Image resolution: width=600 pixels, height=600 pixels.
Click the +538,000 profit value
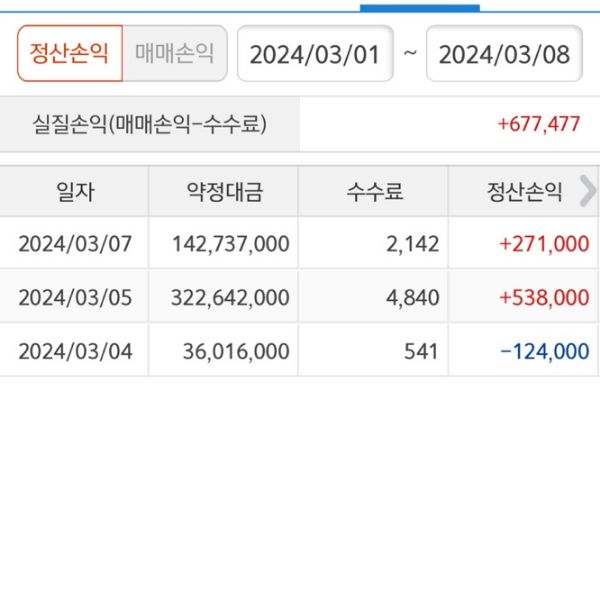pyautogui.click(x=544, y=298)
